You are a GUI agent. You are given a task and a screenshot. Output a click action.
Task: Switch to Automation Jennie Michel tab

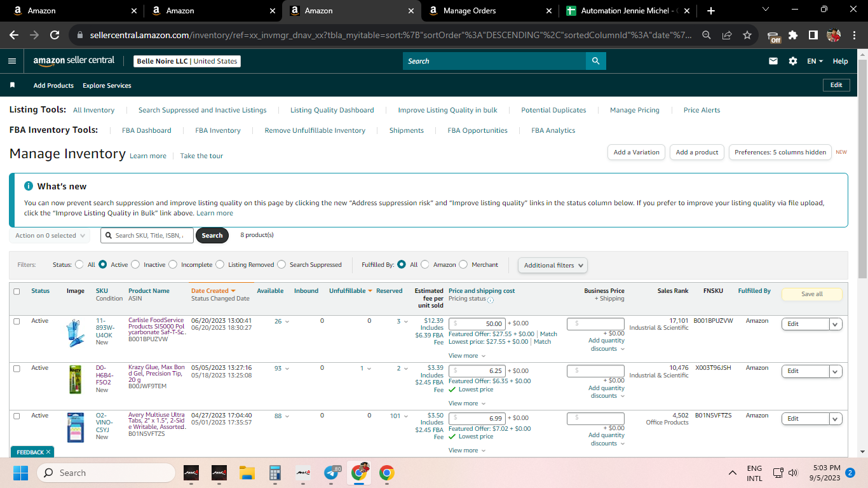click(x=628, y=11)
